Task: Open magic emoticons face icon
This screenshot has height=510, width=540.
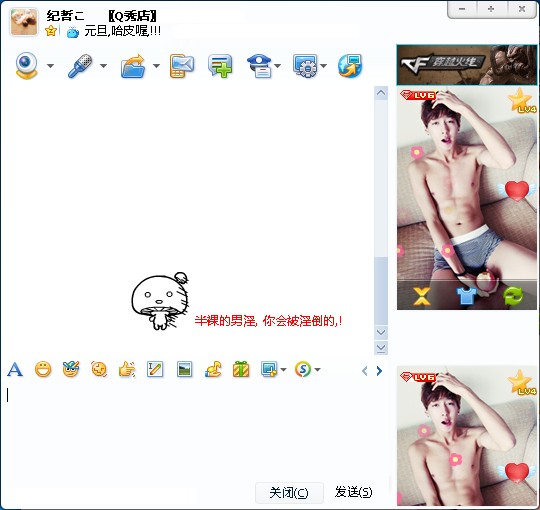Action: click(x=71, y=369)
